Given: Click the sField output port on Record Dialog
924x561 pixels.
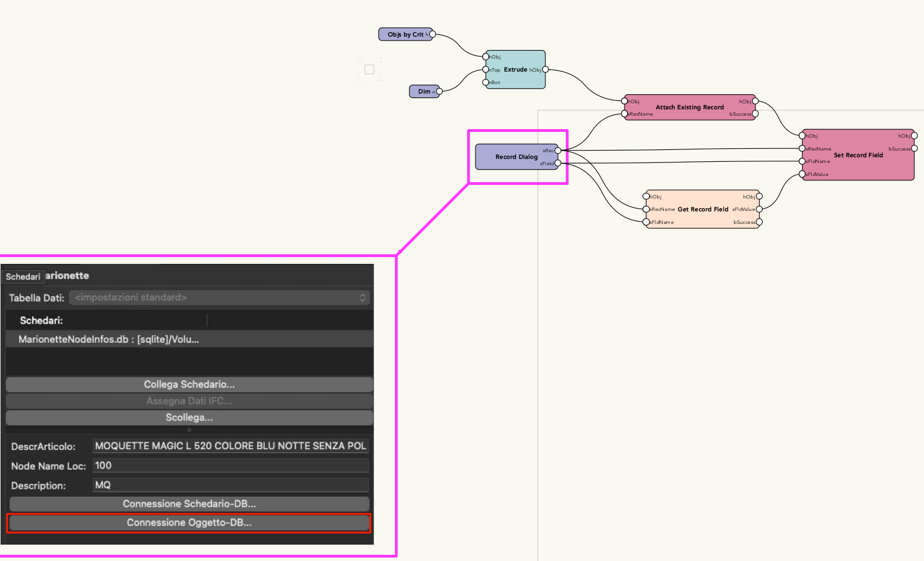Looking at the screenshot, I should [558, 164].
